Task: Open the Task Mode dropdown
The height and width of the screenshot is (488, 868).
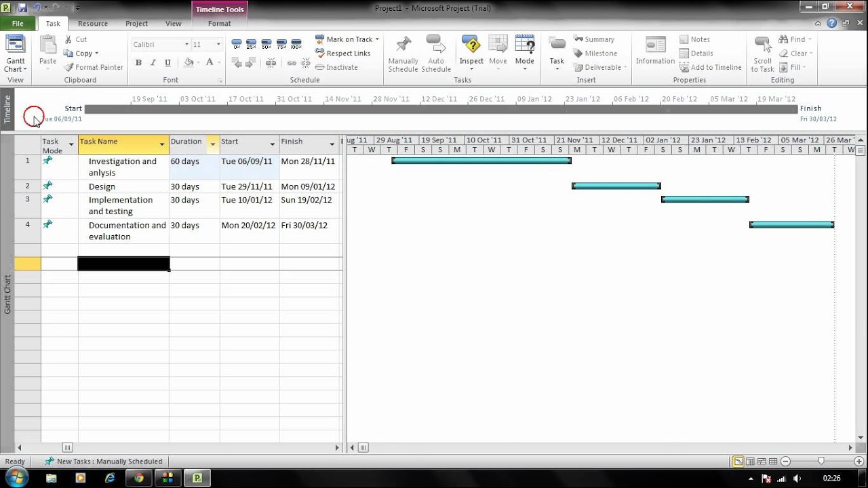Action: pos(71,144)
